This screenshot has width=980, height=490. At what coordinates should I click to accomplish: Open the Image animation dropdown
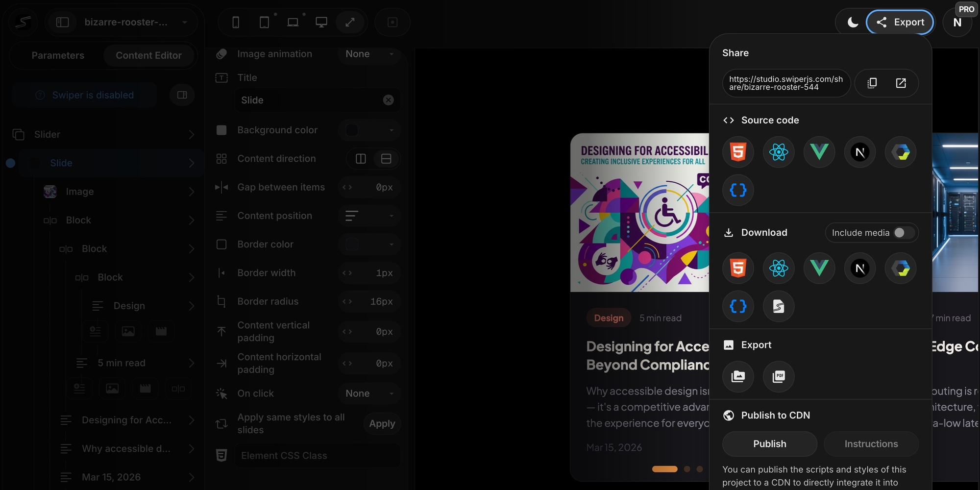tap(369, 54)
